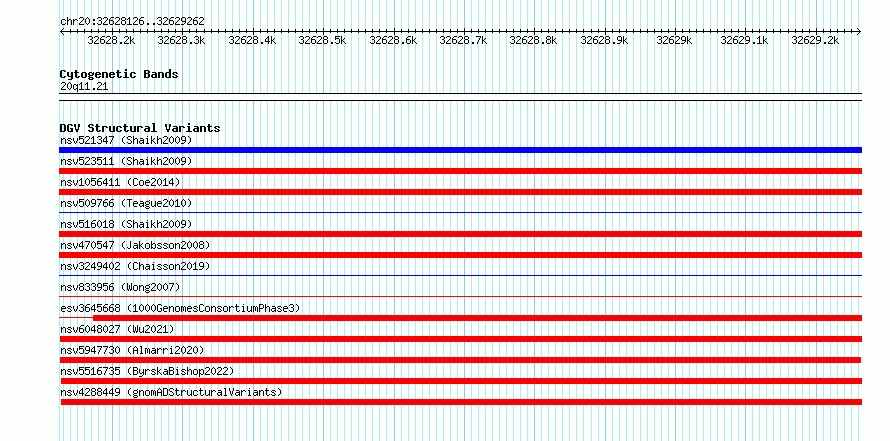
Task: Click the 32628.7k ruler tick label
Action: coord(463,40)
